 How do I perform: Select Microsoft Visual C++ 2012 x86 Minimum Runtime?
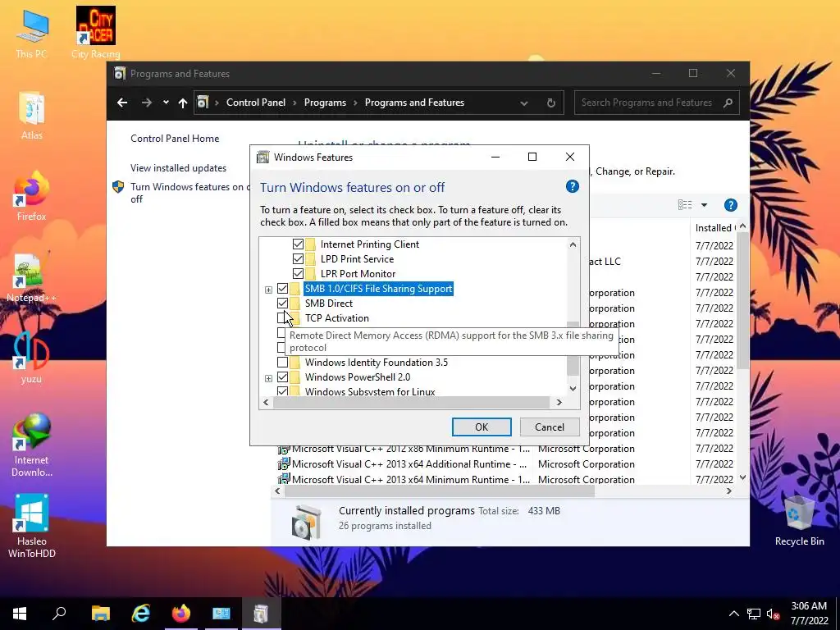411,449
